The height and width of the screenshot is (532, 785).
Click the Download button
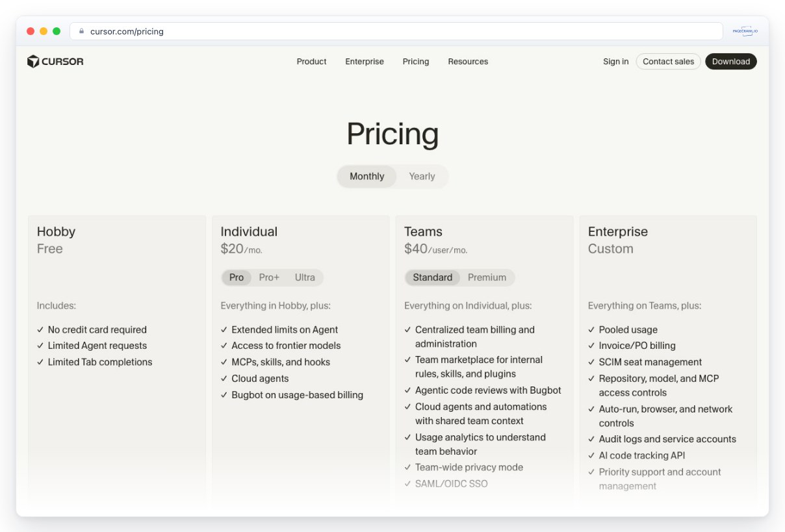point(731,62)
